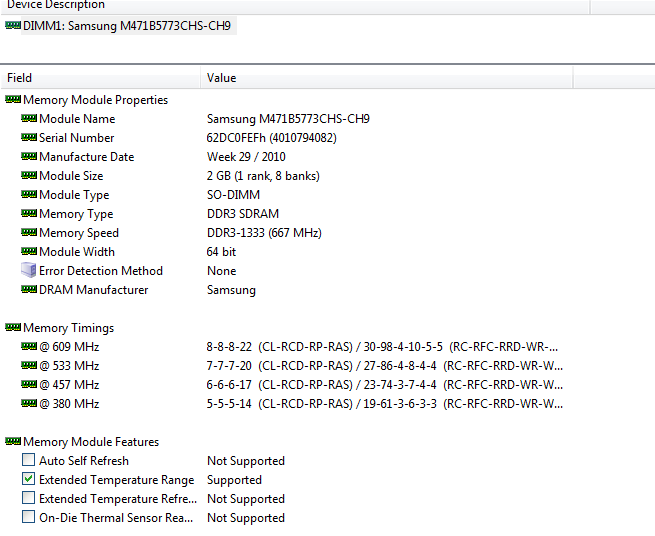Select value Samsung in DRAM Manufacturer row
655x536 pixels.
231,290
